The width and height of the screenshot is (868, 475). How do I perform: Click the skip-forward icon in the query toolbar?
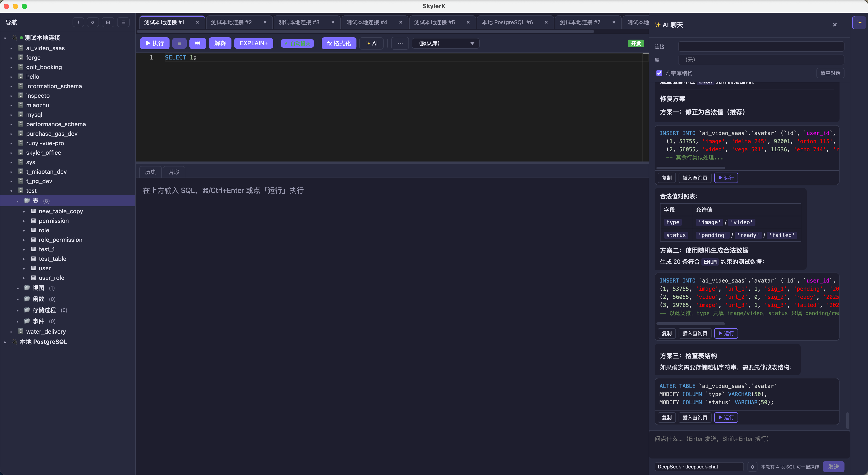198,43
